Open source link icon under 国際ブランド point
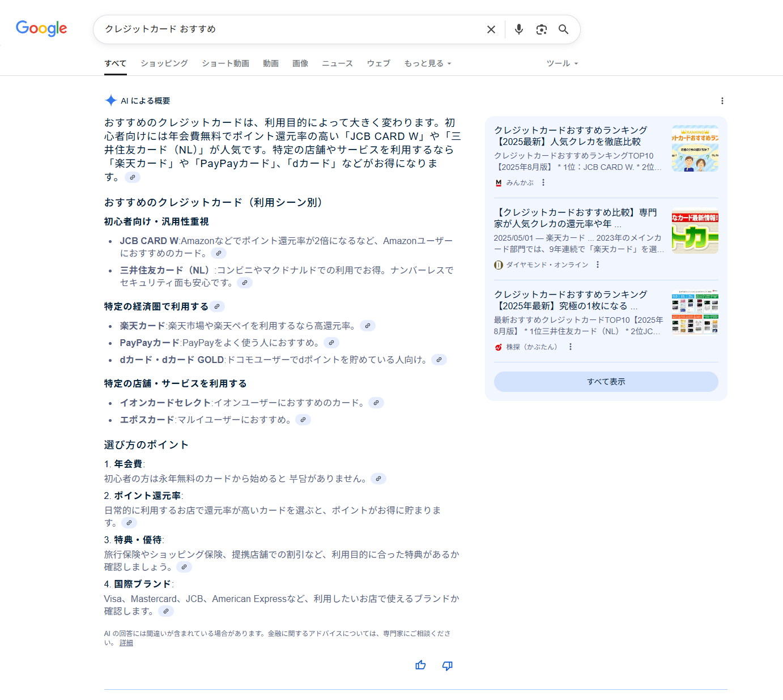The image size is (783, 700). pos(165,611)
